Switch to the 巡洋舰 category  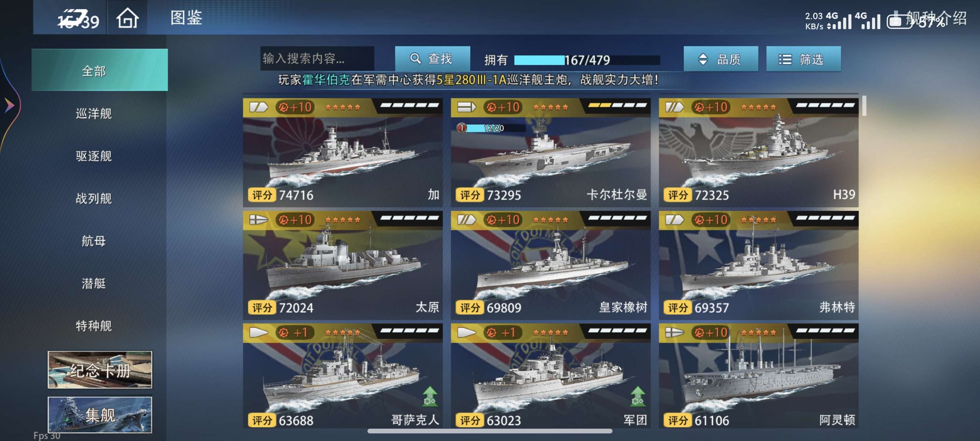click(x=94, y=114)
